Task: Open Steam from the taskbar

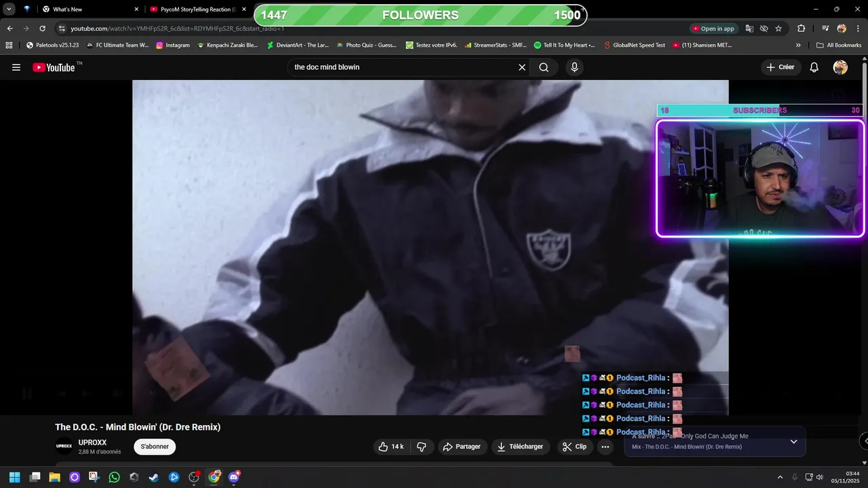Action: click(154, 477)
